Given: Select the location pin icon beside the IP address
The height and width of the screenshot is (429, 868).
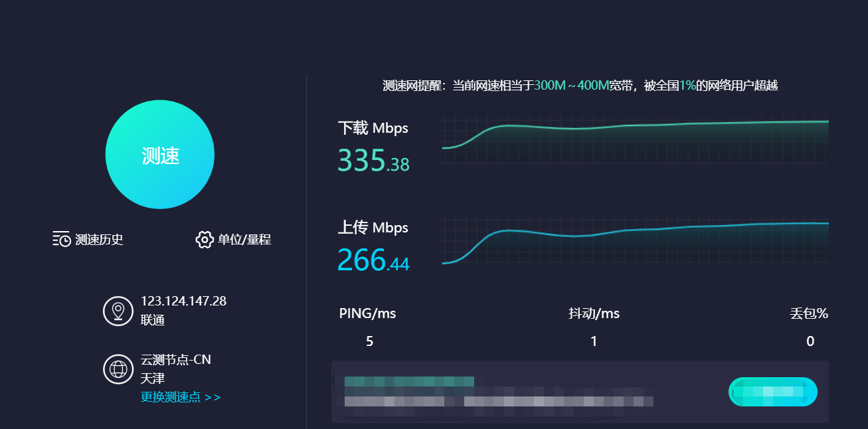Looking at the screenshot, I should pyautogui.click(x=118, y=311).
